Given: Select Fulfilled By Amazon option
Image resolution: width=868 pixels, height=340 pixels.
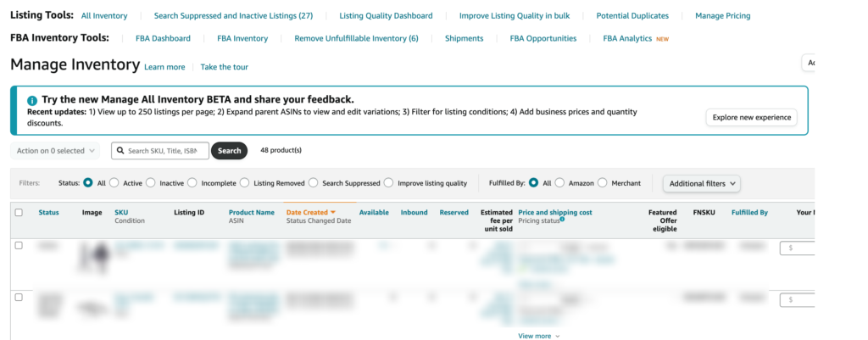Looking at the screenshot, I should 559,183.
